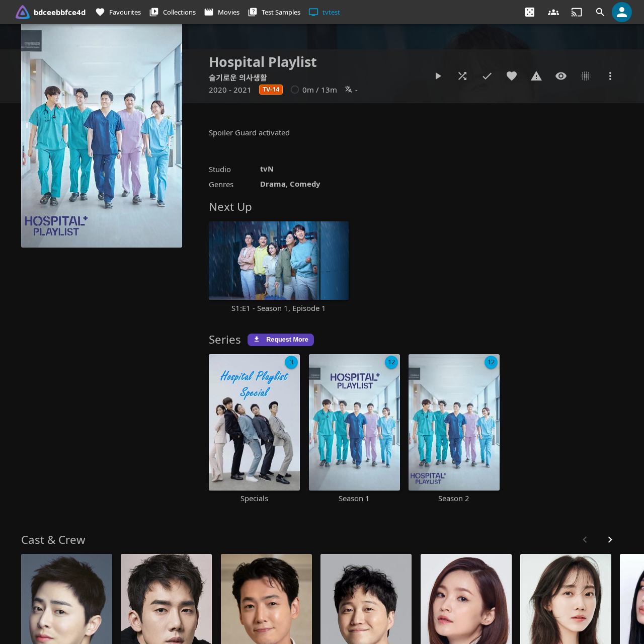The height and width of the screenshot is (644, 644).
Task: Click the Genres field label
Action: coord(221,185)
